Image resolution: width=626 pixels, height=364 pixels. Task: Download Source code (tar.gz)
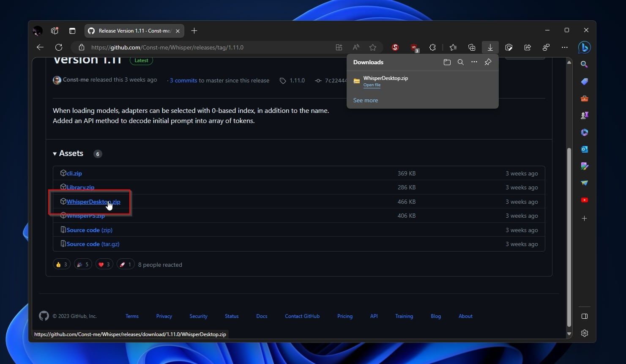[93, 244]
